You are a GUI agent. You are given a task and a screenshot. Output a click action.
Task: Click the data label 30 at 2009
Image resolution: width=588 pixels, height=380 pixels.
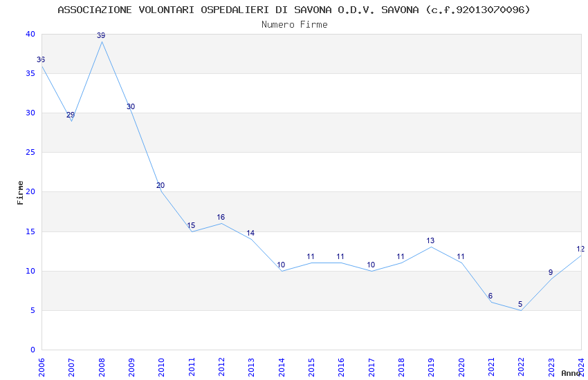coord(131,106)
